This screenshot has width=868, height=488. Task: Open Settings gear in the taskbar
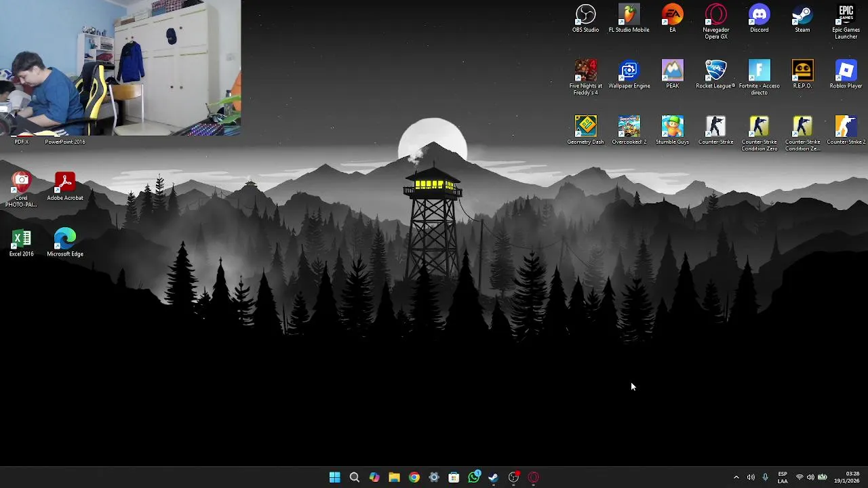pyautogui.click(x=434, y=477)
